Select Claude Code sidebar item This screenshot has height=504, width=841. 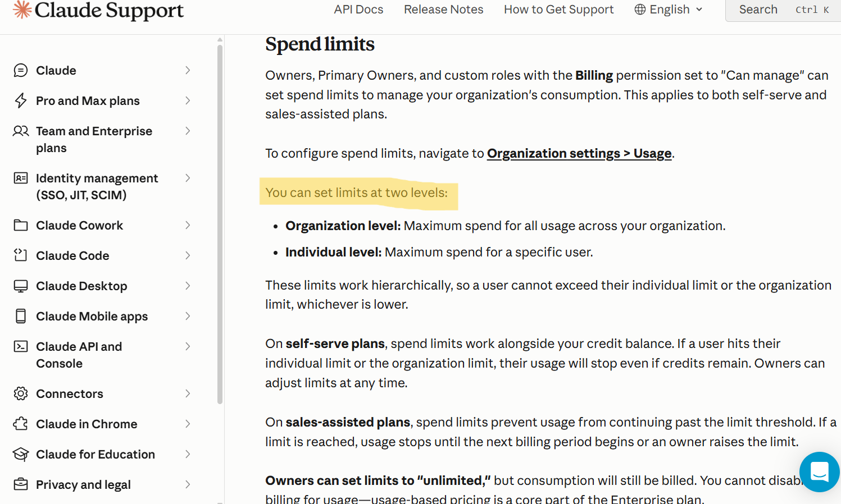[72, 255]
